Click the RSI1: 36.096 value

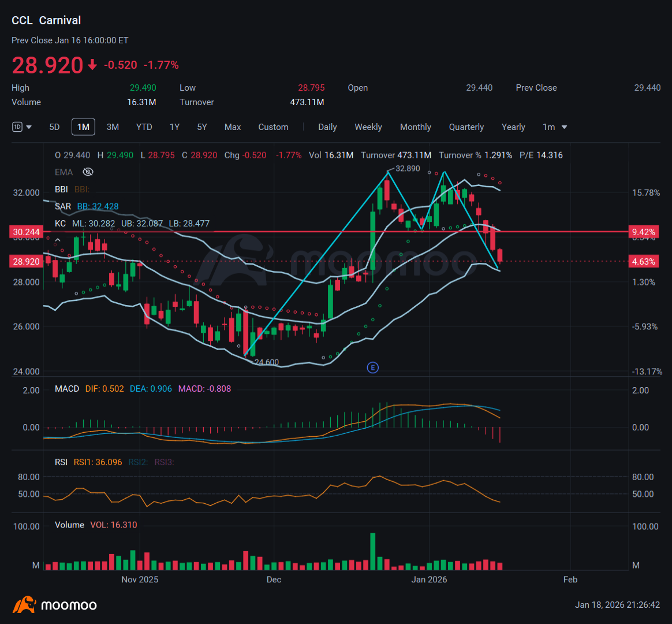coord(98,462)
